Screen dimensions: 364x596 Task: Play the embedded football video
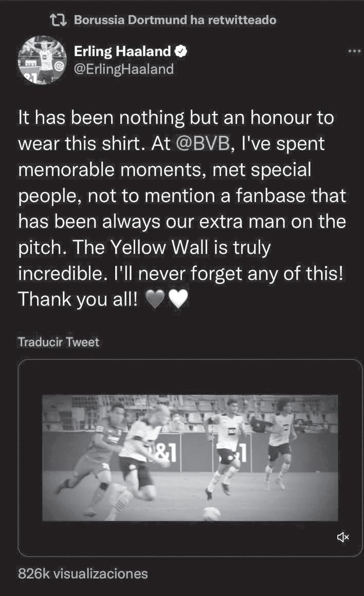point(190,458)
